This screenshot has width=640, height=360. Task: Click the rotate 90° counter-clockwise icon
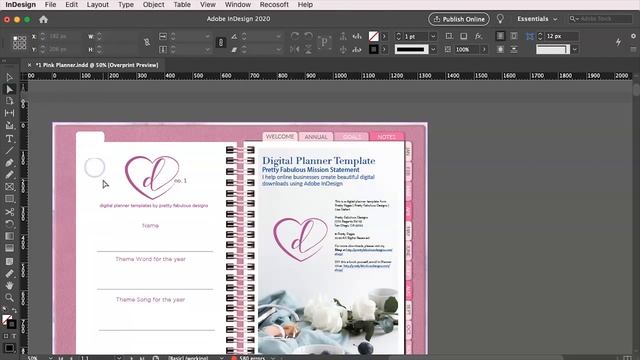309,36
